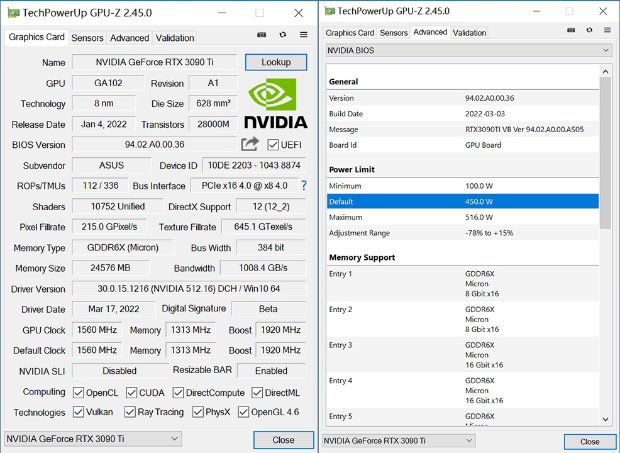The height and width of the screenshot is (453, 620).
Task: Select the Entry 4 memory support row
Action: click(x=463, y=390)
